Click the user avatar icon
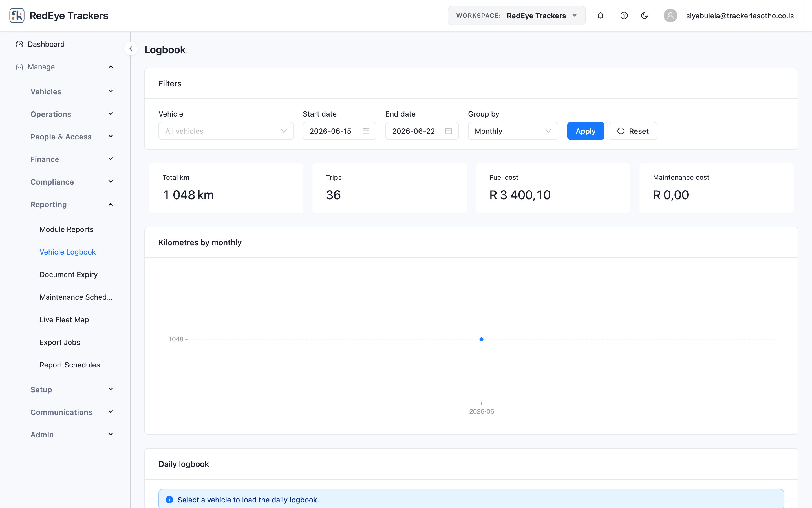This screenshot has height=508, width=812. click(x=670, y=16)
